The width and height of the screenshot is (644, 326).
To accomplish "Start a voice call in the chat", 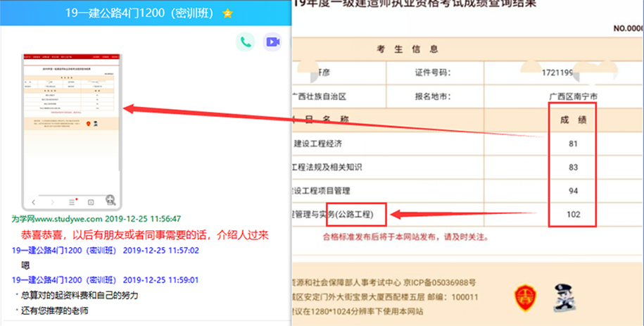I will 245,42.
